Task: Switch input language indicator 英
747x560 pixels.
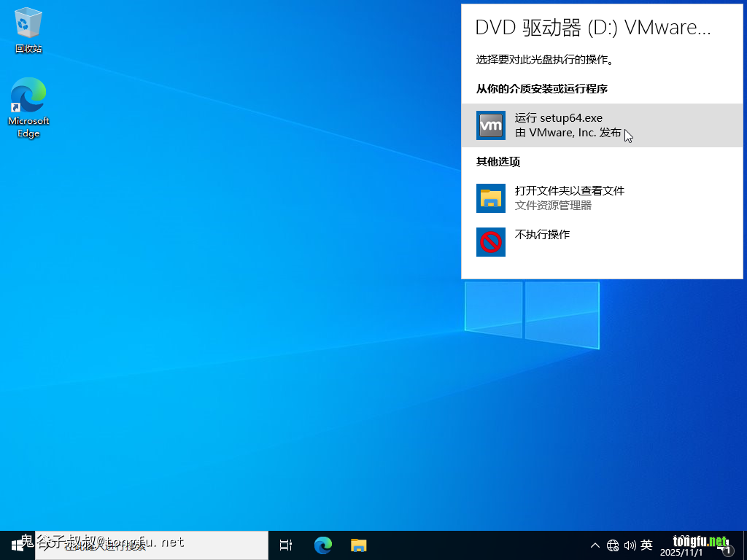Action: click(x=646, y=545)
